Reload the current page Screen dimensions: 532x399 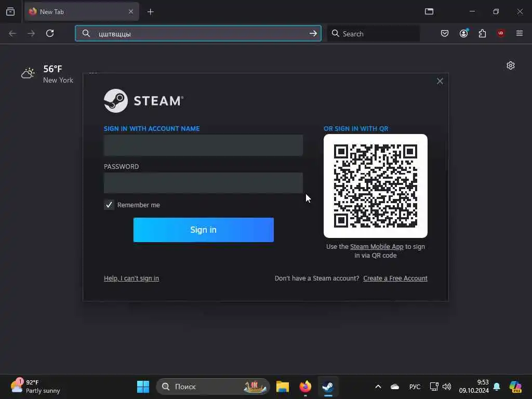[50, 33]
